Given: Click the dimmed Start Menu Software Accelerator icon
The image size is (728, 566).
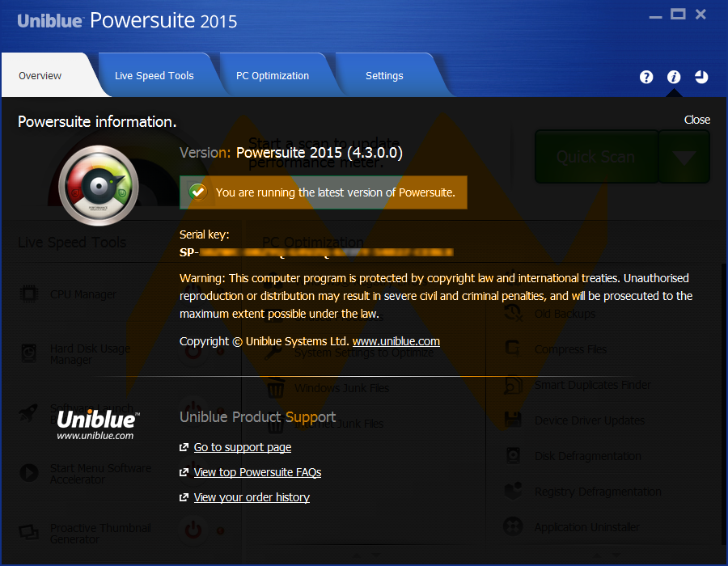Looking at the screenshot, I should [29, 473].
